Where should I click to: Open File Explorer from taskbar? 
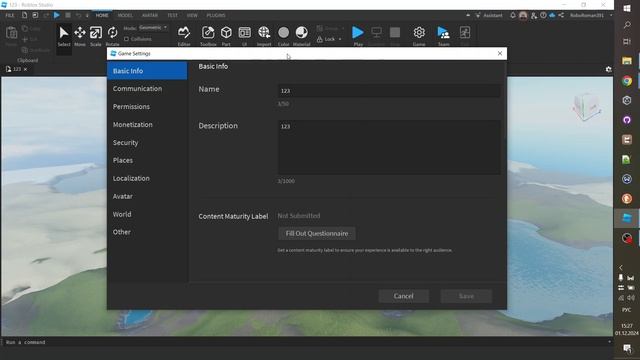click(627, 61)
